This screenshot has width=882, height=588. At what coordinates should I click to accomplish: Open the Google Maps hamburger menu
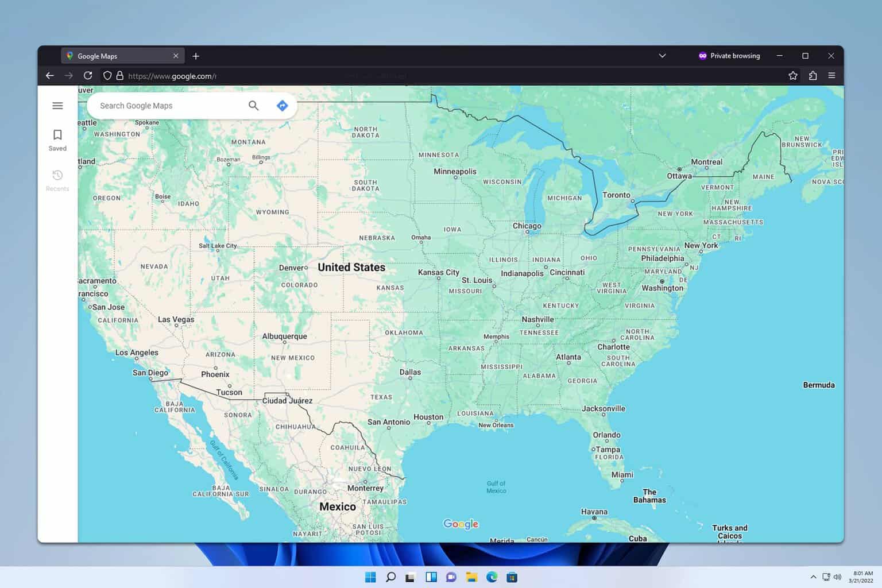[x=57, y=106]
